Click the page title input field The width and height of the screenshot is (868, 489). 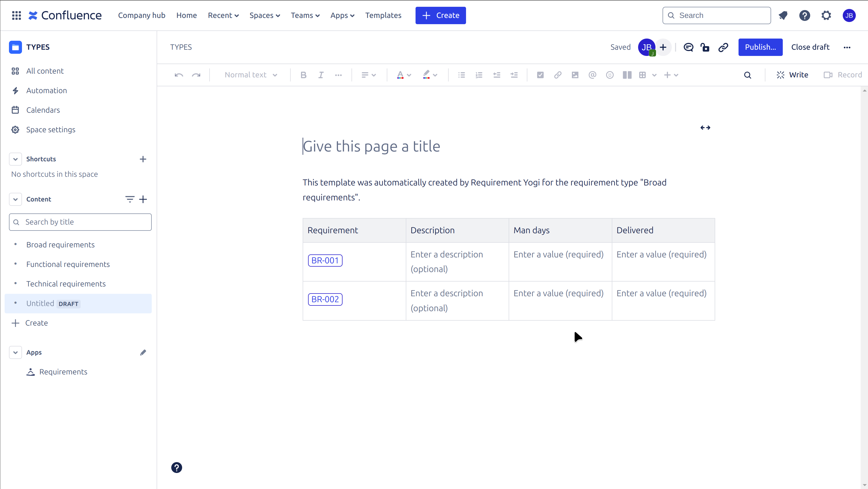coord(371,146)
